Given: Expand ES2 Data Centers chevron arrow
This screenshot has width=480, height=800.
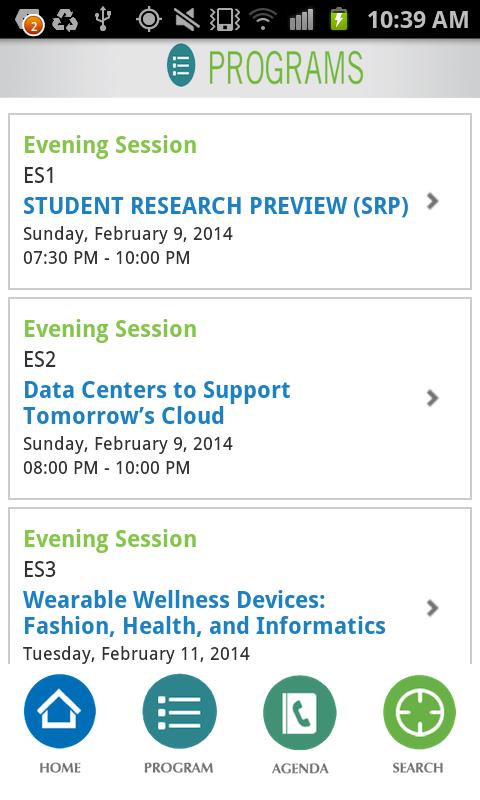Looking at the screenshot, I should point(433,398).
